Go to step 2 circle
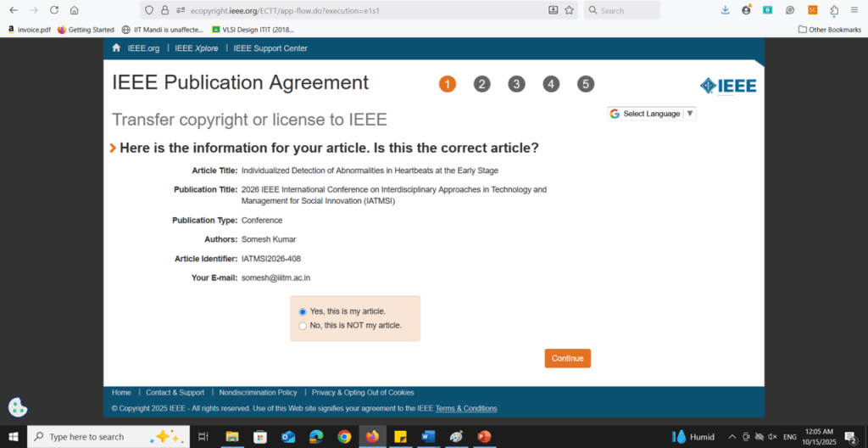Viewport: 868px width, 448px height. 481,84
